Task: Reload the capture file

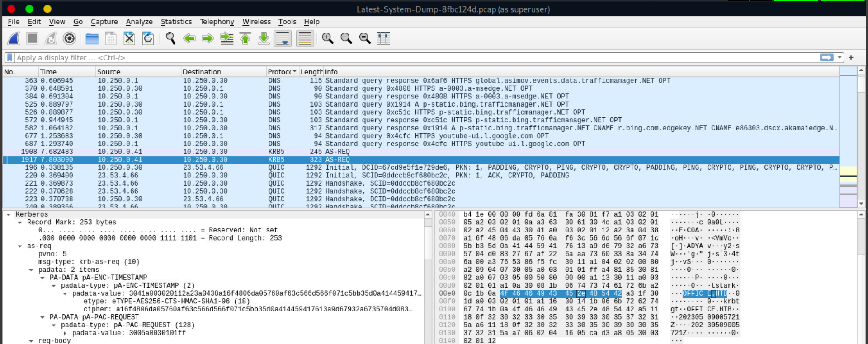Action: pyautogui.click(x=148, y=38)
